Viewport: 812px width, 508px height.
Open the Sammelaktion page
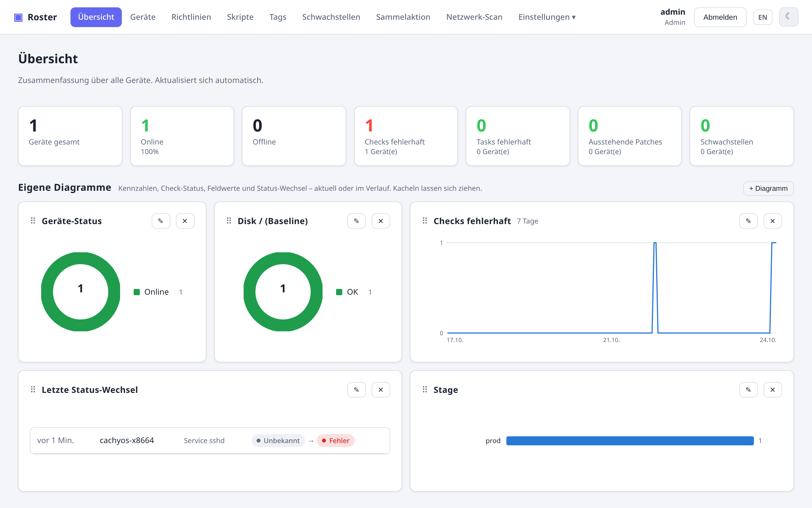pyautogui.click(x=403, y=17)
